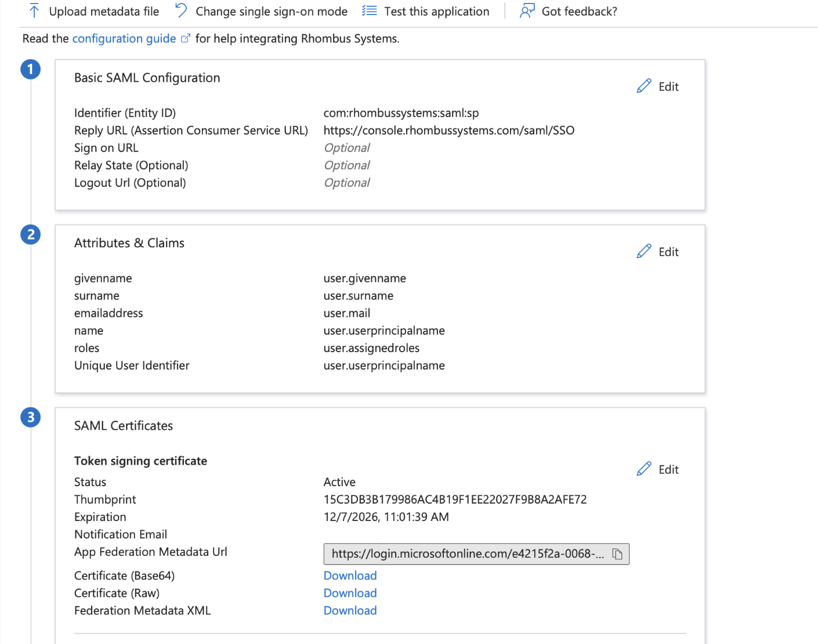818x644 pixels.
Task: Select Change single sign-on mode
Action: click(x=261, y=11)
